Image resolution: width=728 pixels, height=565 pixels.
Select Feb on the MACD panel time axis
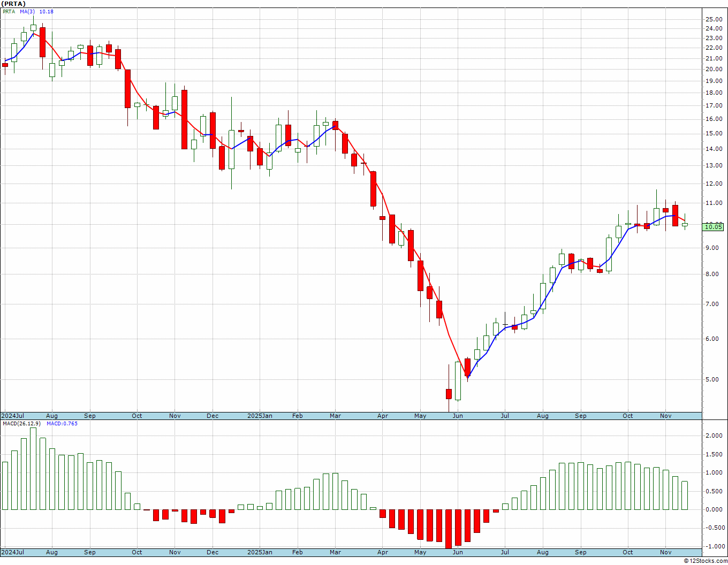[298, 552]
